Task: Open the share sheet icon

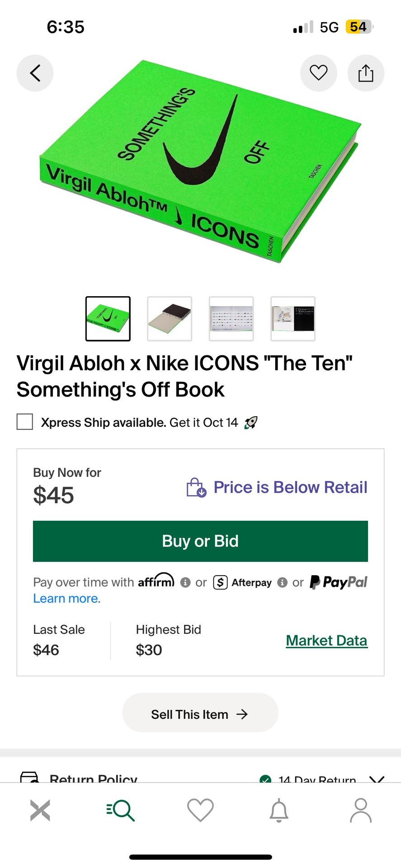Action: pos(366,73)
